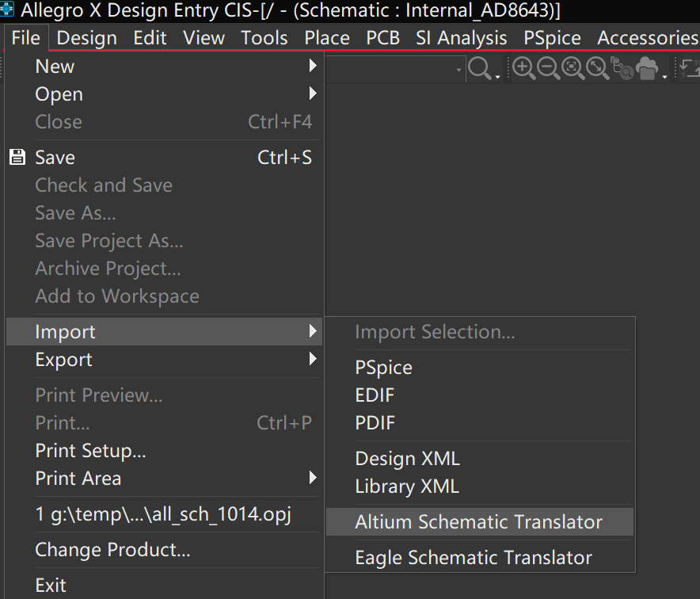Open the Tools menu

point(264,38)
